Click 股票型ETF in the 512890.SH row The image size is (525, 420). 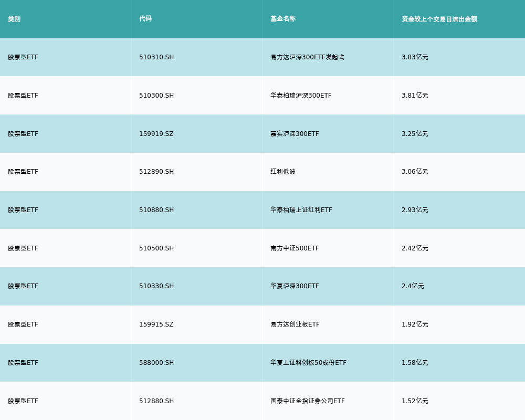click(23, 172)
